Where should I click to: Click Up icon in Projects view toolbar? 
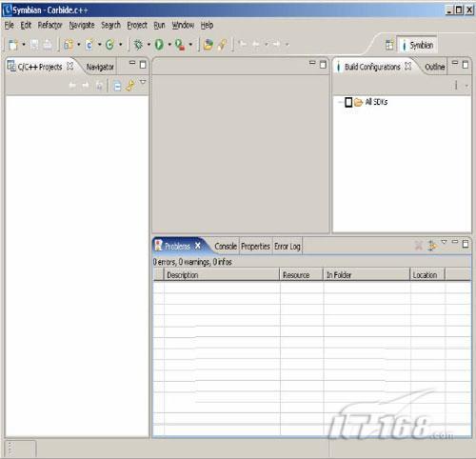pos(99,86)
